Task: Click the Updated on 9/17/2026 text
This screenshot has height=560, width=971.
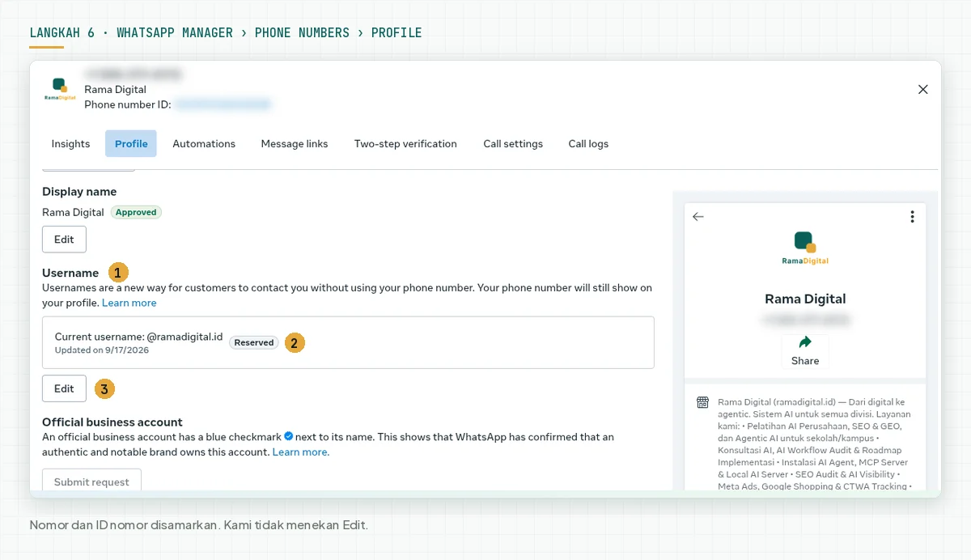Action: [x=102, y=350]
